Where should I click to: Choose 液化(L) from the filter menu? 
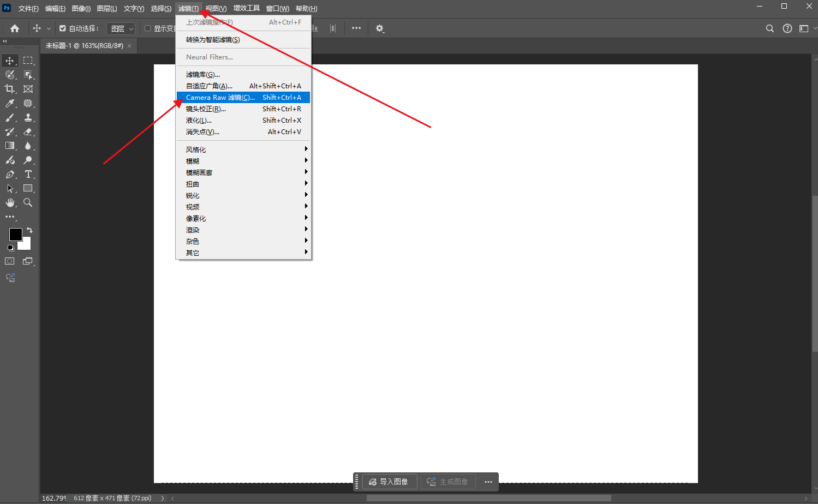click(243, 121)
